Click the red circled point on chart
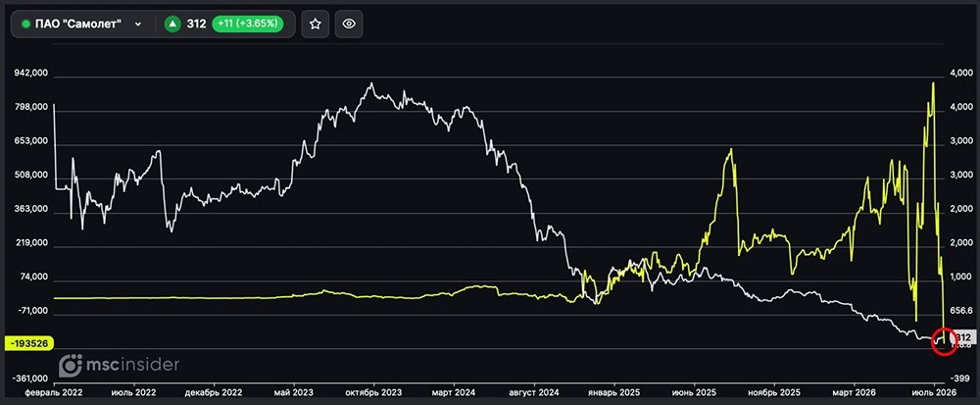 pyautogui.click(x=944, y=340)
